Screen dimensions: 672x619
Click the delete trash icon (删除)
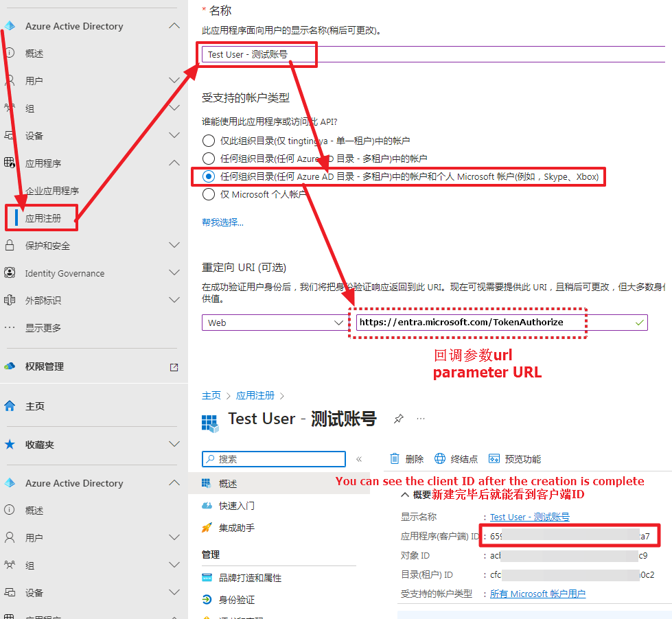(x=395, y=459)
